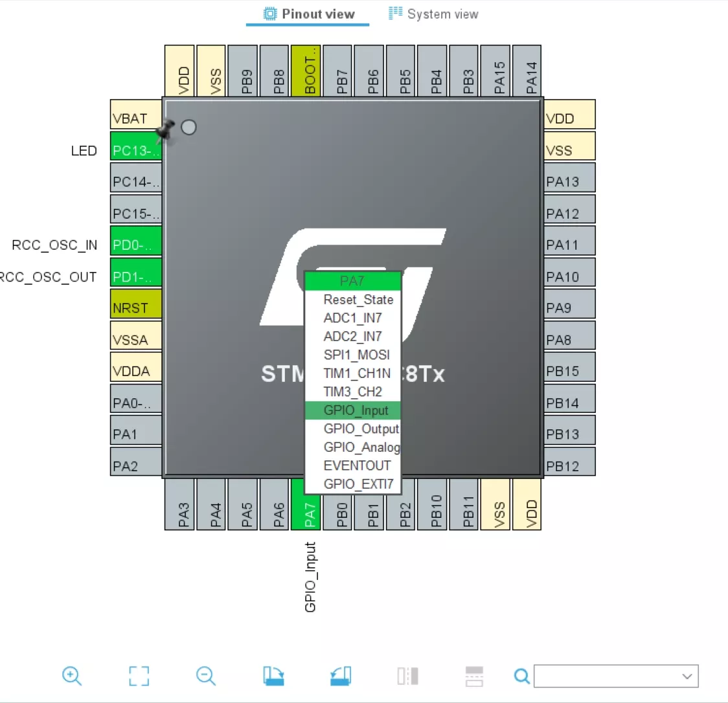The height and width of the screenshot is (703, 728).
Task: Click the pin search magnifier icon
Action: tap(521, 676)
